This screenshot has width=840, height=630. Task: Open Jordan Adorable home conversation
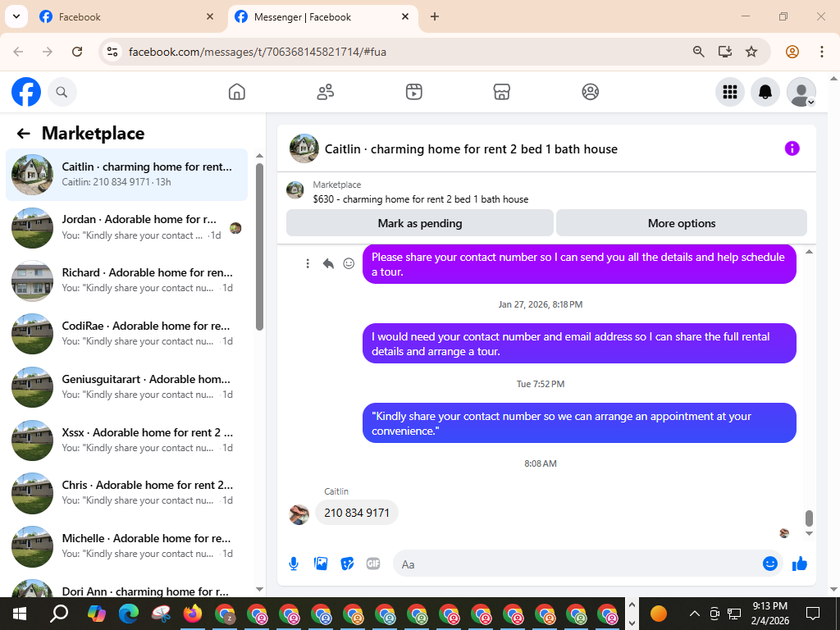pyautogui.click(x=127, y=228)
